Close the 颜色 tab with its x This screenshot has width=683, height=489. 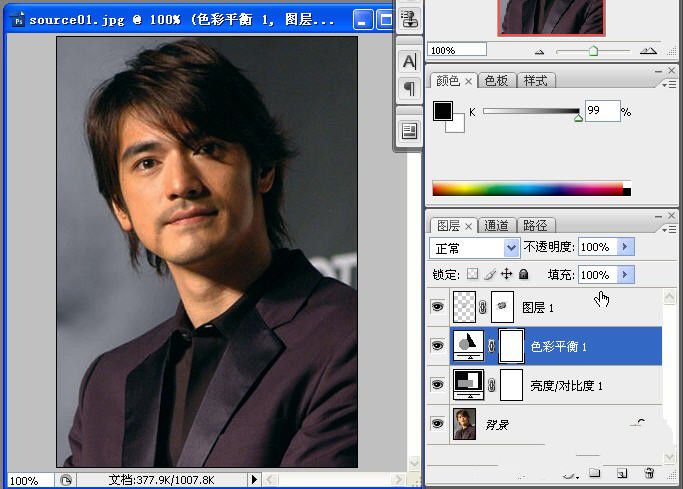point(468,81)
